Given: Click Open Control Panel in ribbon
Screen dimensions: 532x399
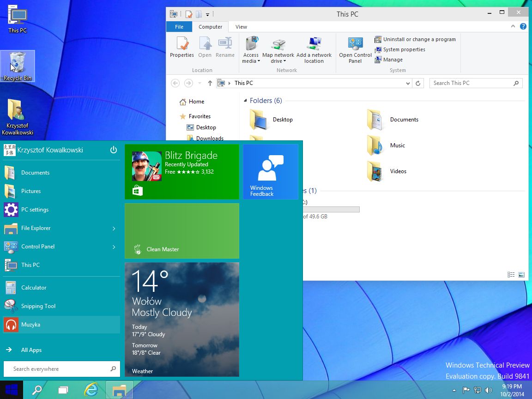Looking at the screenshot, I should click(x=355, y=50).
